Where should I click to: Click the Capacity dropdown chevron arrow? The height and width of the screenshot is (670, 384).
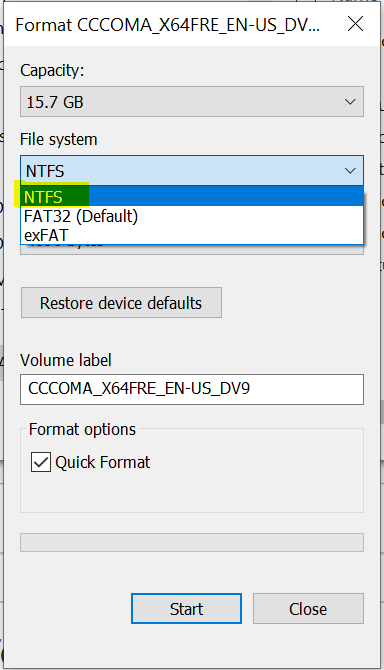(350, 102)
